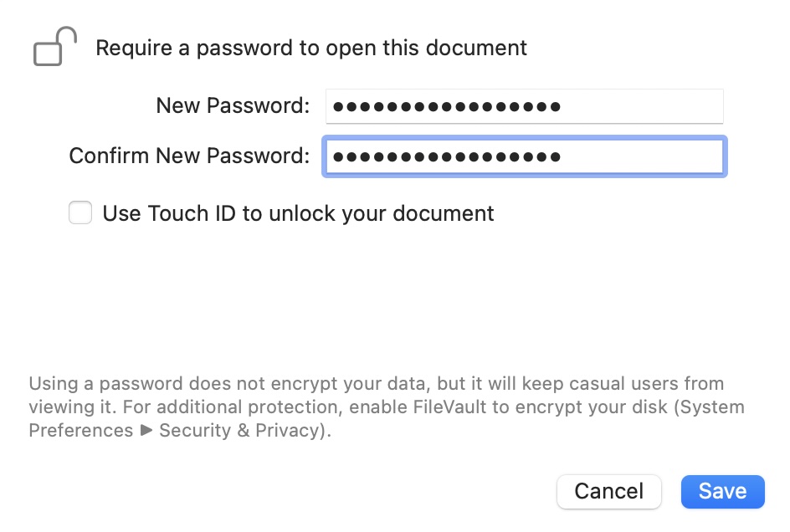This screenshot has width=790, height=532.
Task: Enable Touch ID to unlock your document
Action: (80, 213)
